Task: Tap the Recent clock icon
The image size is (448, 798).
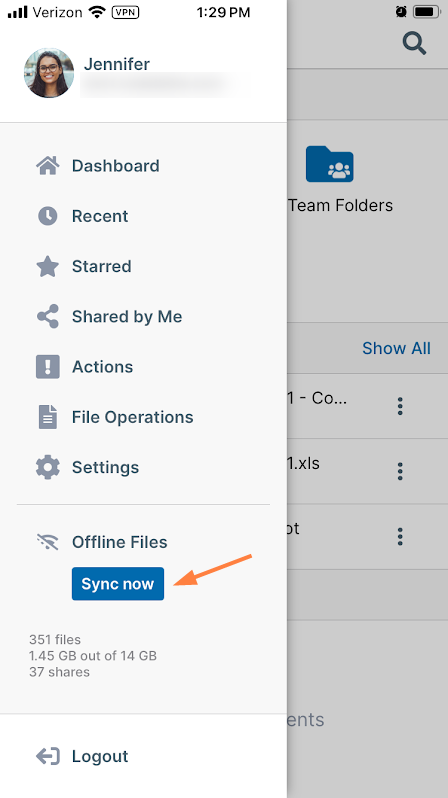Action: point(48,216)
